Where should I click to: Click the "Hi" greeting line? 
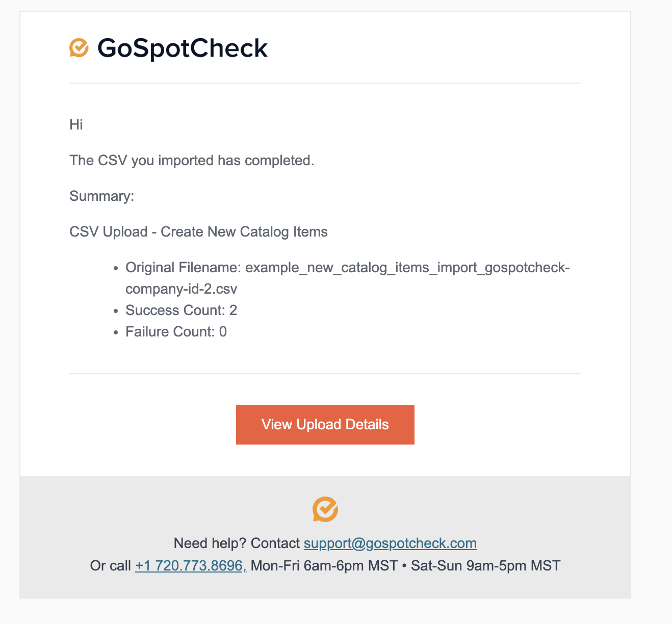[x=76, y=125]
